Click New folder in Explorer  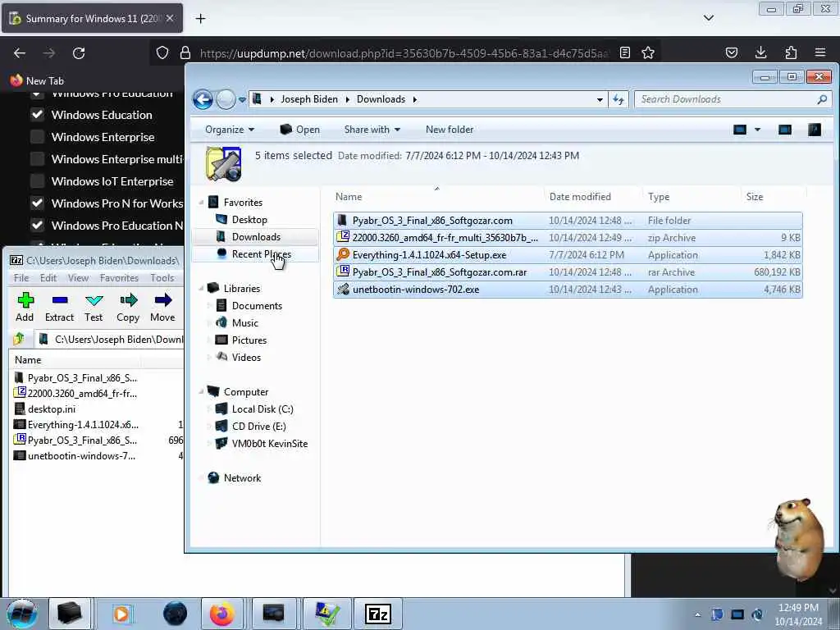pyautogui.click(x=450, y=130)
